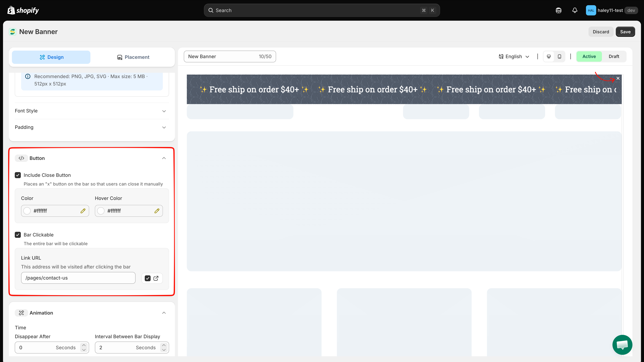Edit the Color hex value field
The width and height of the screenshot is (644, 362).
[x=55, y=211]
